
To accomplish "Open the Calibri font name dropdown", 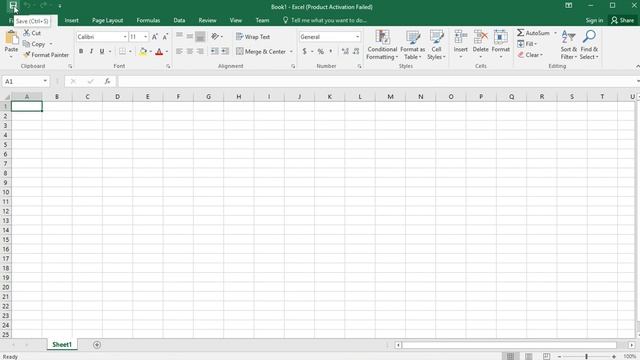I will 125,37.
